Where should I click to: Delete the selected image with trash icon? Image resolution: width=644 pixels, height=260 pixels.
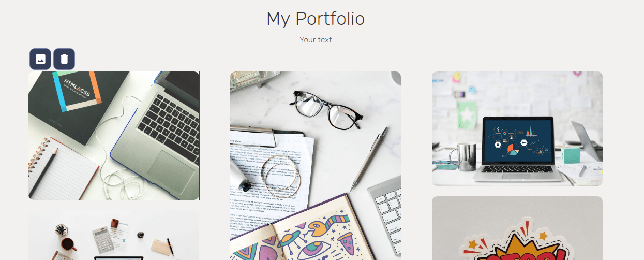click(64, 59)
